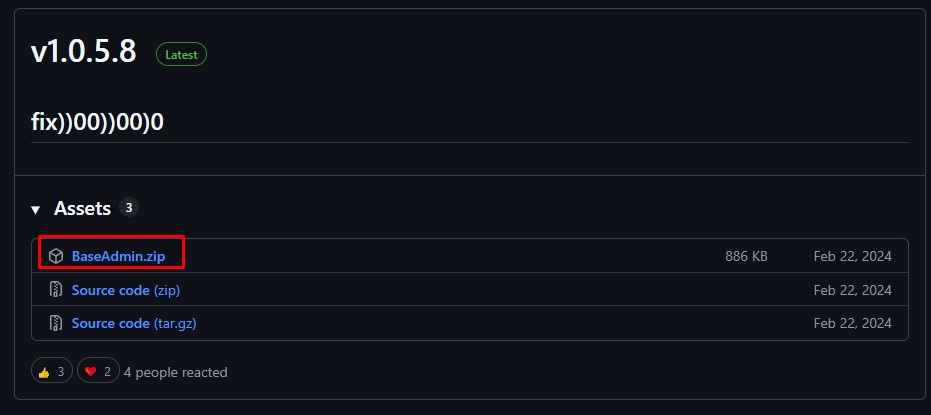Download the BaseAdmin.zip asset
The height and width of the screenshot is (415, 931).
[118, 256]
